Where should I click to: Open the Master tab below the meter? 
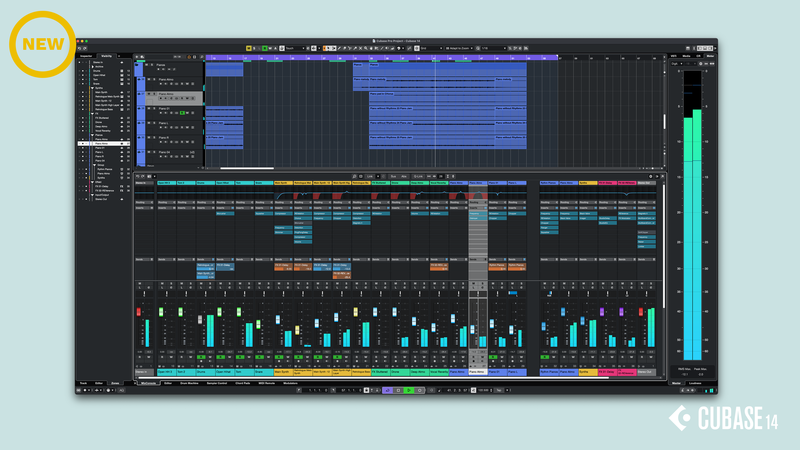coord(676,383)
